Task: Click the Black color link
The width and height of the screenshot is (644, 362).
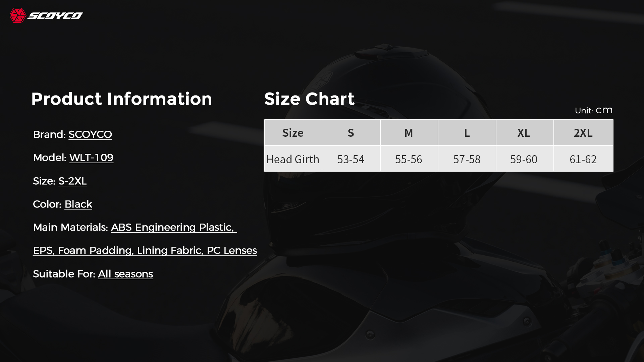Action: 78,204
